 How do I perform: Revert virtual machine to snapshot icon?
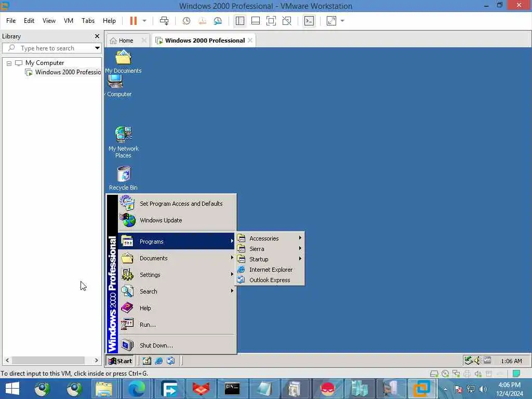click(202, 21)
